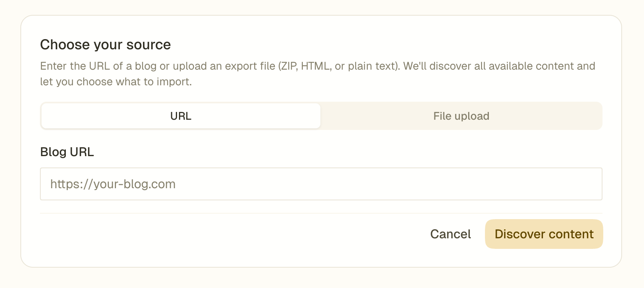Cancel the source selection dialog
The height and width of the screenshot is (288, 644).
pos(450,234)
